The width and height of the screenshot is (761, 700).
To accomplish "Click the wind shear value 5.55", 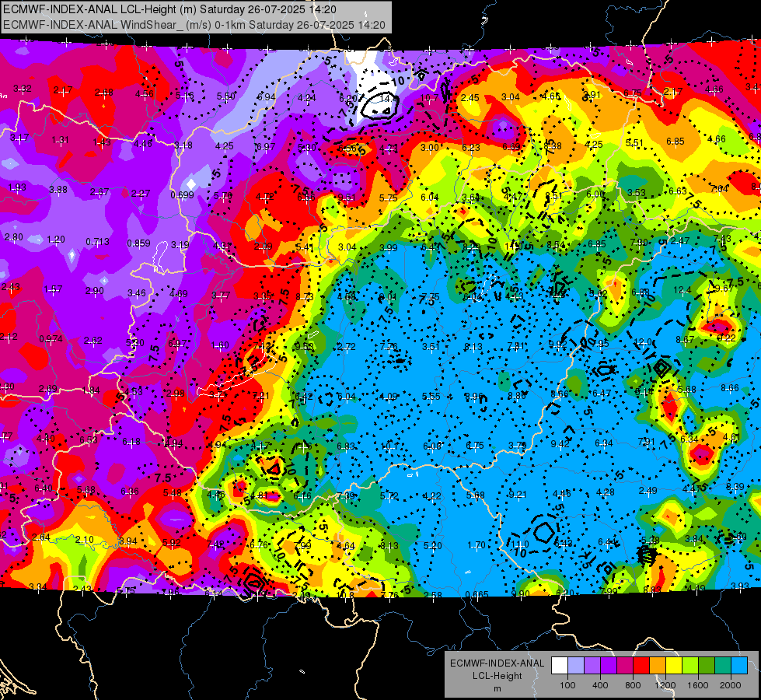I will [x=431, y=397].
